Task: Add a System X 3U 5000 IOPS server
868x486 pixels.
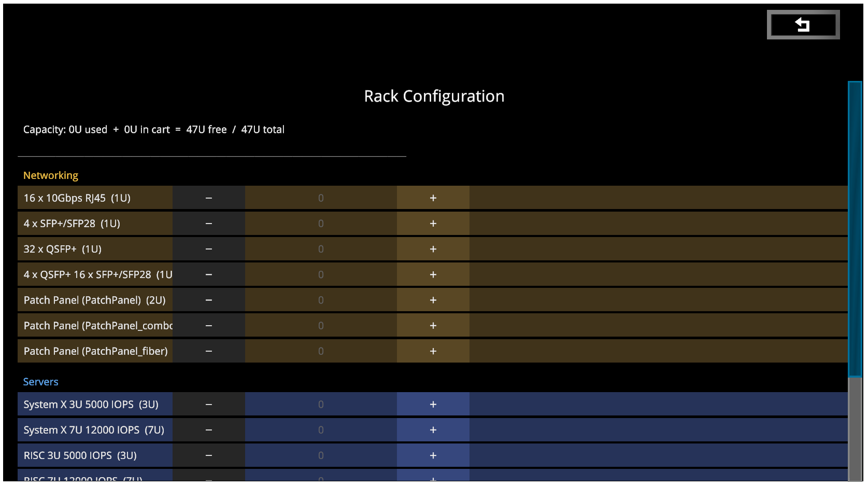Action: click(433, 405)
